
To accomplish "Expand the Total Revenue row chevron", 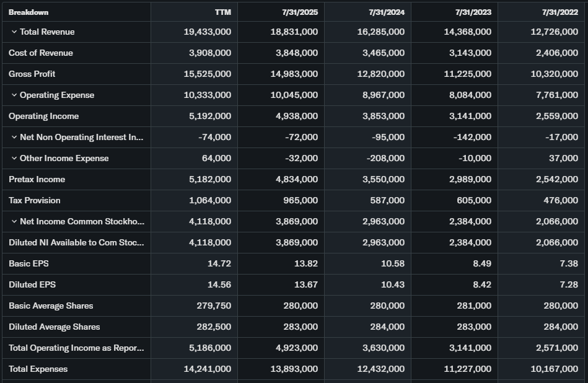I will click(x=14, y=32).
